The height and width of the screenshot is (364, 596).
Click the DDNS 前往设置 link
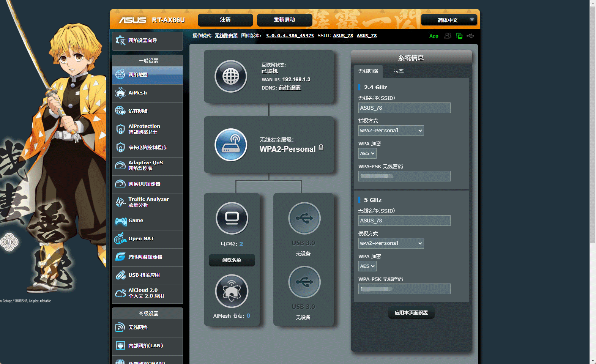(x=290, y=88)
